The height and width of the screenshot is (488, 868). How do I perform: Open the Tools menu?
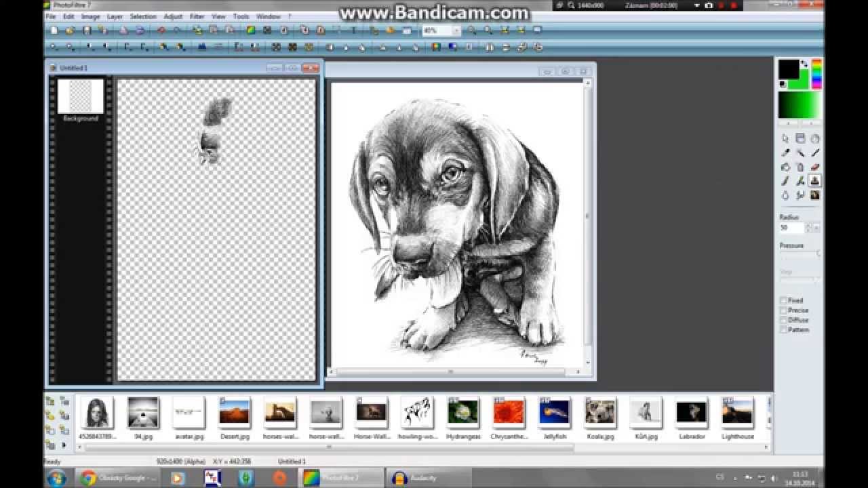point(241,16)
